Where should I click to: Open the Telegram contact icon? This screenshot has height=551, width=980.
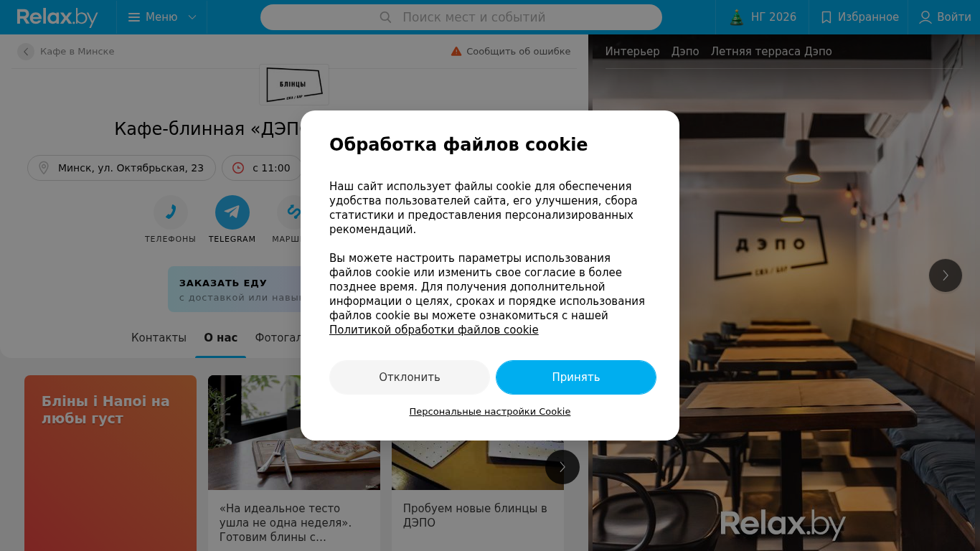(232, 212)
